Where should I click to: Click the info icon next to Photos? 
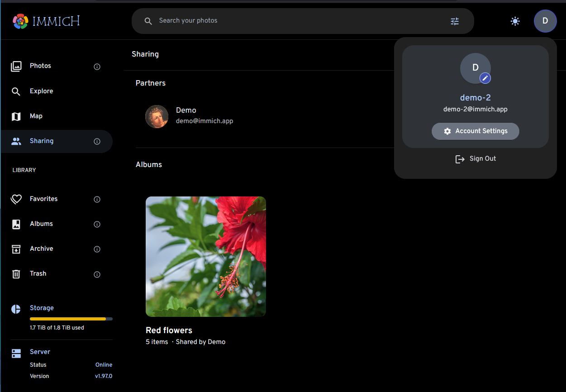coord(97,67)
